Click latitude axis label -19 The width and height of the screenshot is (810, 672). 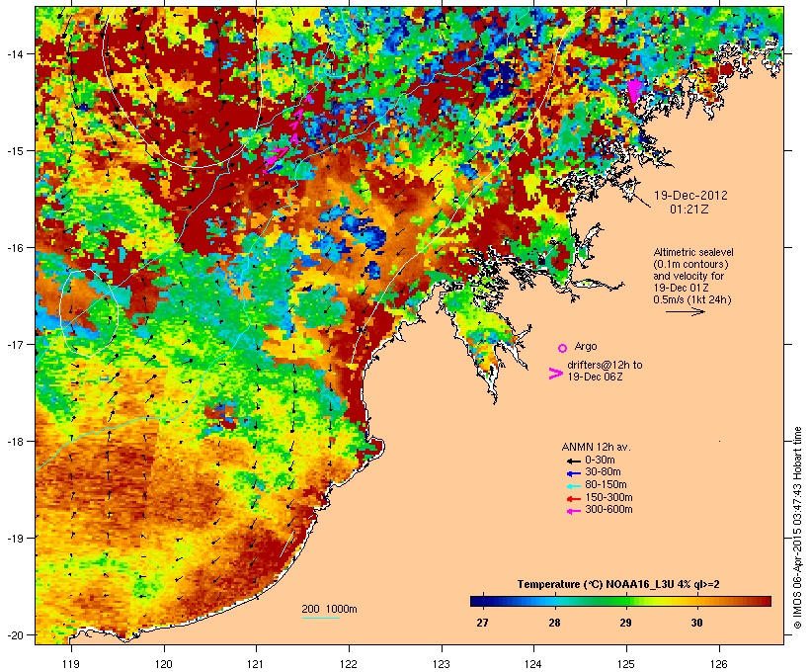(x=14, y=539)
